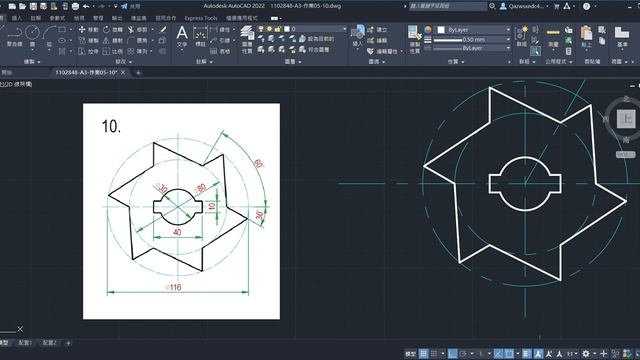Toggle snap mode in status bar
The height and width of the screenshot is (360, 640).
434,353
